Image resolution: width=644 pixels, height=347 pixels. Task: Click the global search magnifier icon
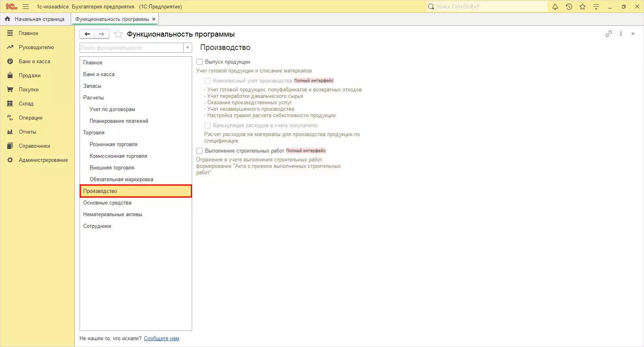[431, 6]
